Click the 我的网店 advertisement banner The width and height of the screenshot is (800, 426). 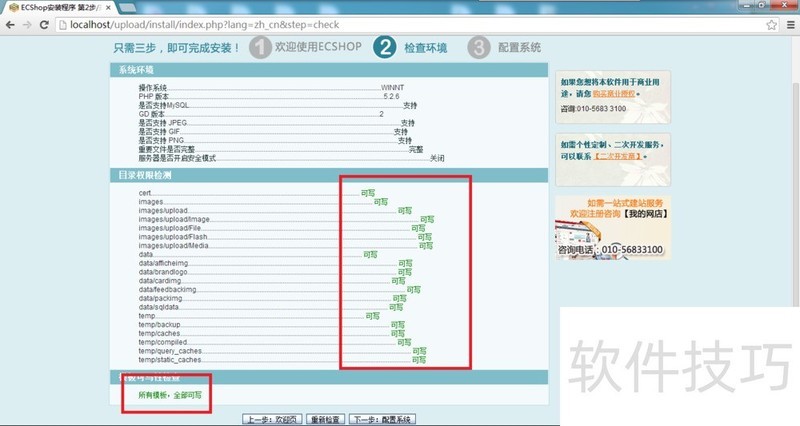pyautogui.click(x=613, y=228)
